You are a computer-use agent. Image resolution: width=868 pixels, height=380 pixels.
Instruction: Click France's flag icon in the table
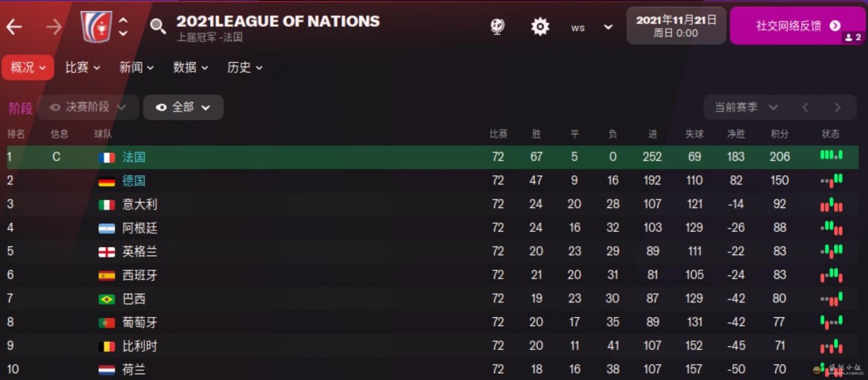[x=106, y=157]
